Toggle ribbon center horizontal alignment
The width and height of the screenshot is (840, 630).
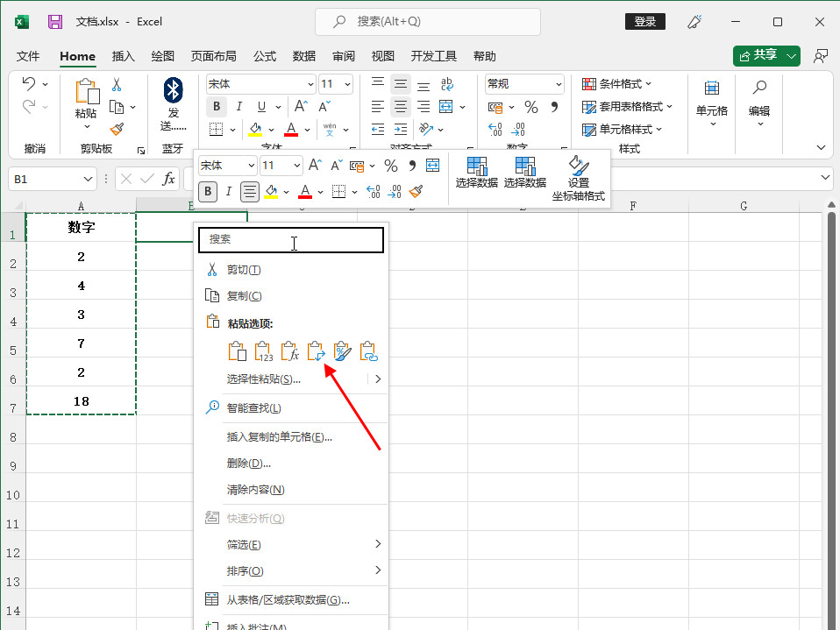pyautogui.click(x=400, y=107)
